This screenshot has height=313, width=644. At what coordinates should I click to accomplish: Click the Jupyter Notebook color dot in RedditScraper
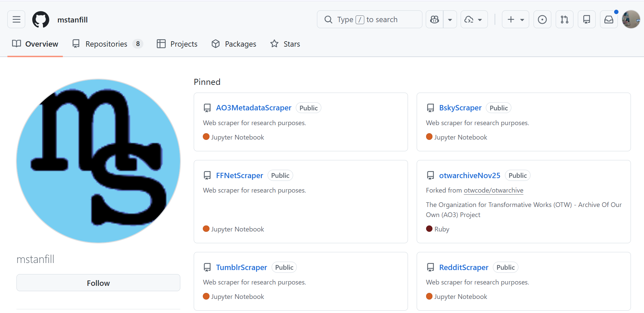(x=429, y=296)
